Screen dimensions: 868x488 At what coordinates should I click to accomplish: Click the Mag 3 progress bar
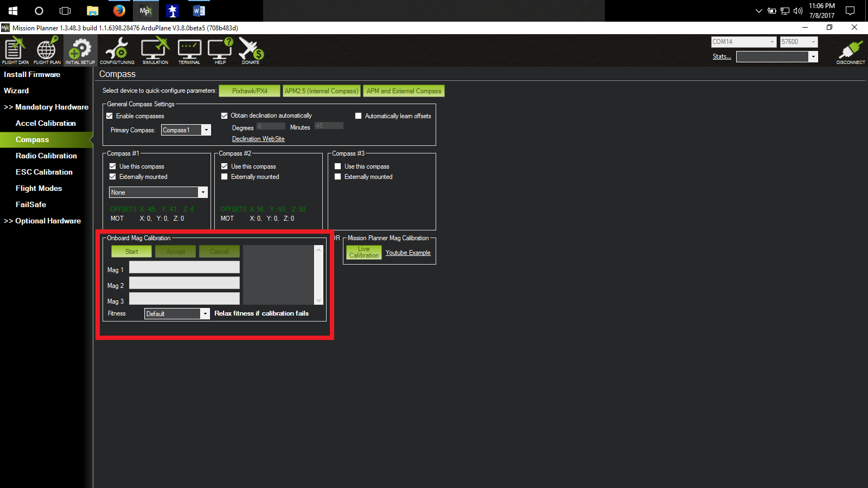[x=184, y=299]
